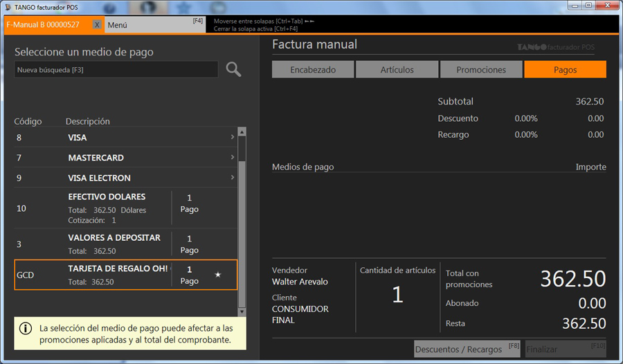Click the 1 Pago cell for Tarjeta de Regalo
The height and width of the screenshot is (364, 623).
pos(190,275)
